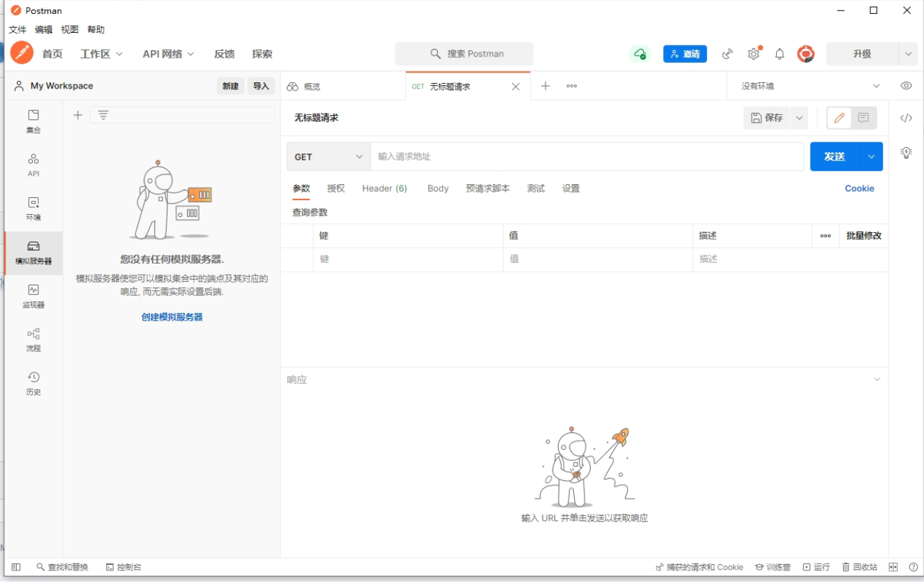Expand the 保存 dropdown arrow

[799, 118]
